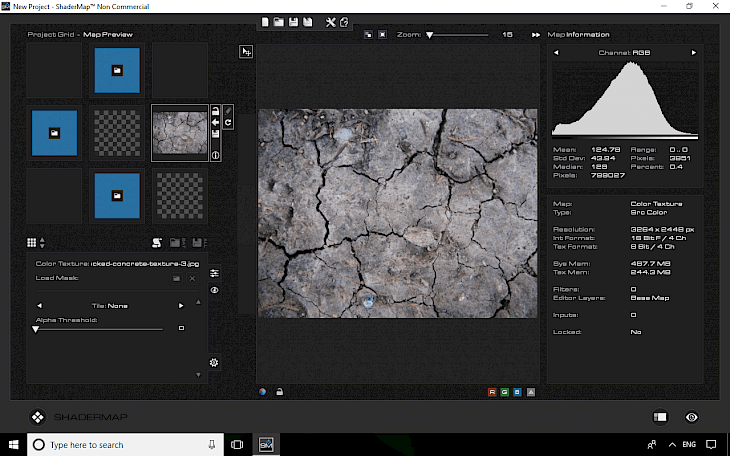Clear the loaded mask with X icon
730x456 pixels.
[192, 279]
